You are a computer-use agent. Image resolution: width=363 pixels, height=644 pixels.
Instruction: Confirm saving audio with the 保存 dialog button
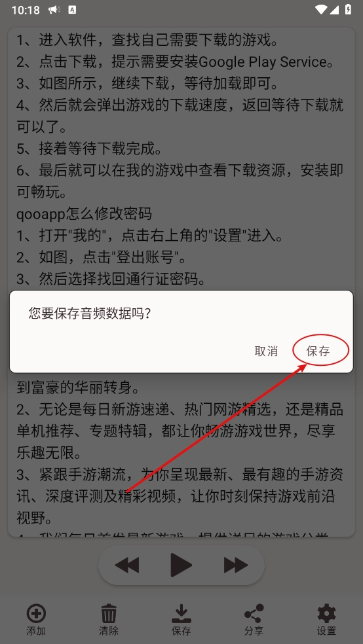(318, 351)
